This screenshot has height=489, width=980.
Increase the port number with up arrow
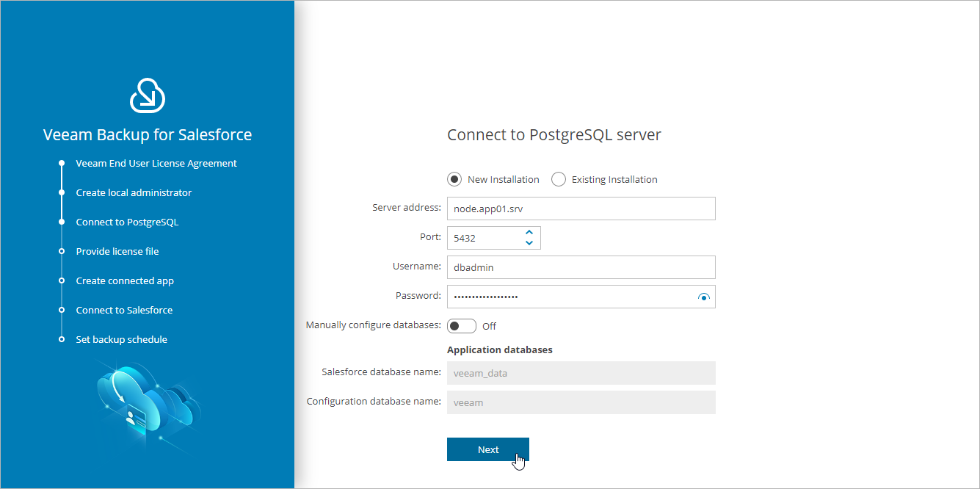click(x=529, y=233)
